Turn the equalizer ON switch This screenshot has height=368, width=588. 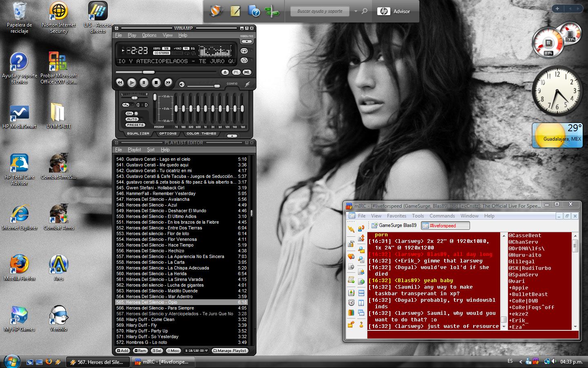[129, 113]
